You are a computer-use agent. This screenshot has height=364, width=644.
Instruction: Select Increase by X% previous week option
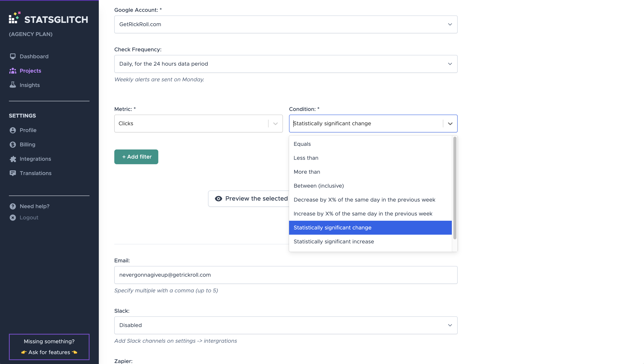click(370, 214)
